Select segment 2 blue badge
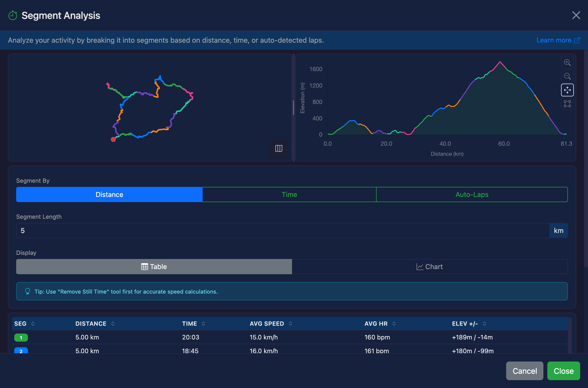 pyautogui.click(x=21, y=351)
